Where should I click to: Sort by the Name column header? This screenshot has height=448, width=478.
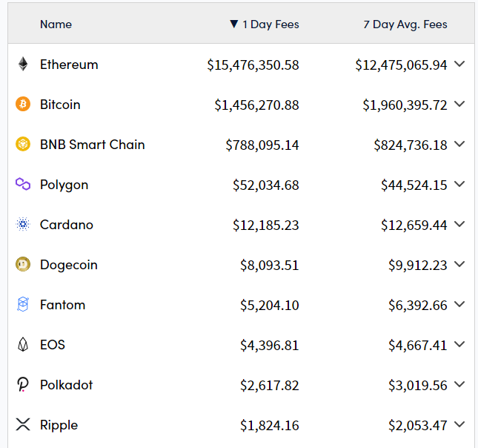[56, 24]
